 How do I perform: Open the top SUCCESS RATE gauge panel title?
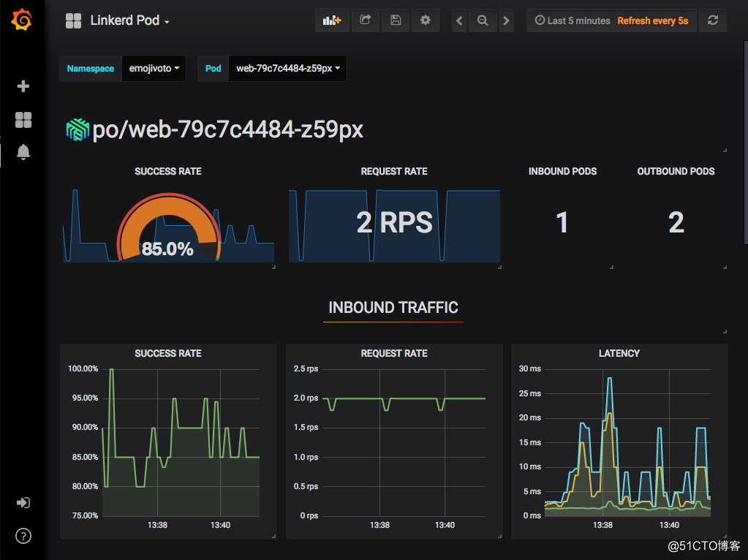pos(168,171)
